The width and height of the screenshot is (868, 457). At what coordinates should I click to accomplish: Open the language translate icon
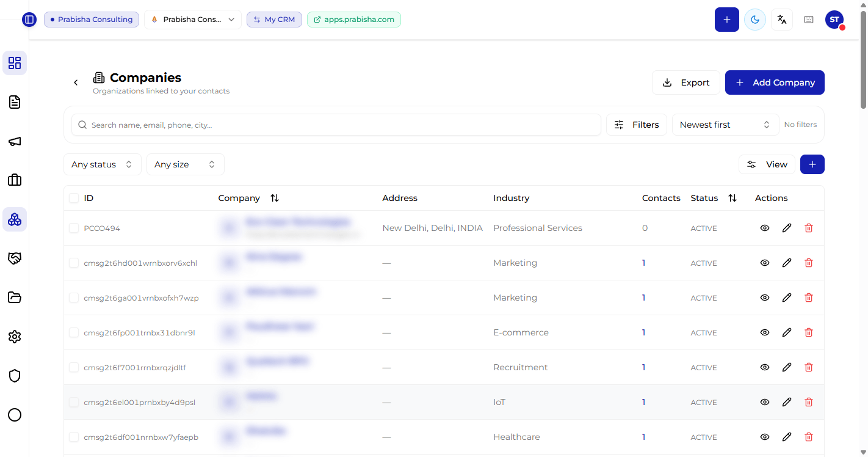coord(782,20)
